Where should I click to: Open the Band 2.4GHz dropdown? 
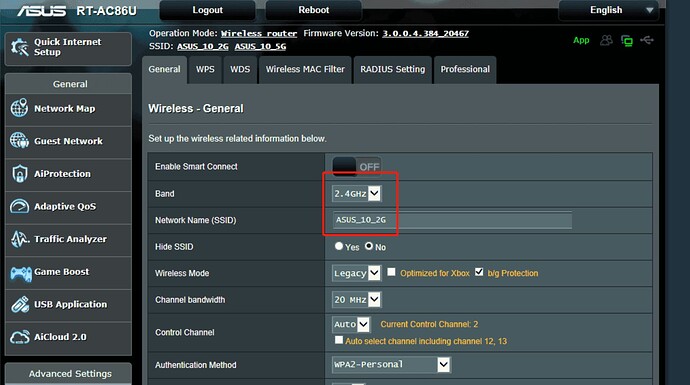[356, 194]
